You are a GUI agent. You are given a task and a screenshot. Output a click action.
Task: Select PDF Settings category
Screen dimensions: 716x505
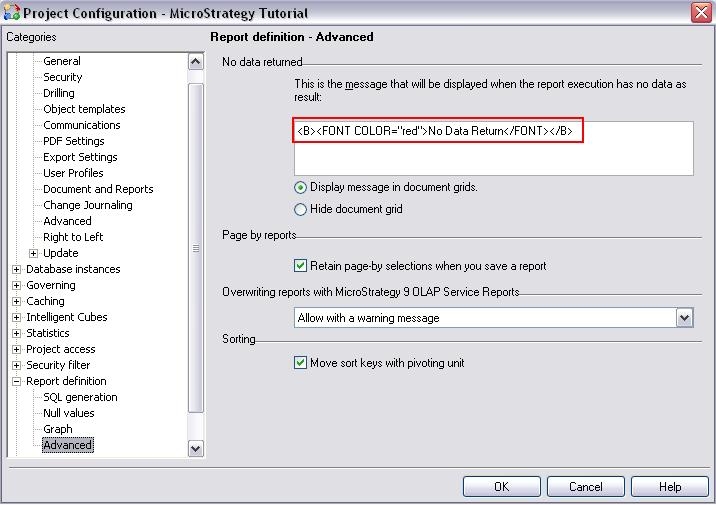[x=74, y=141]
